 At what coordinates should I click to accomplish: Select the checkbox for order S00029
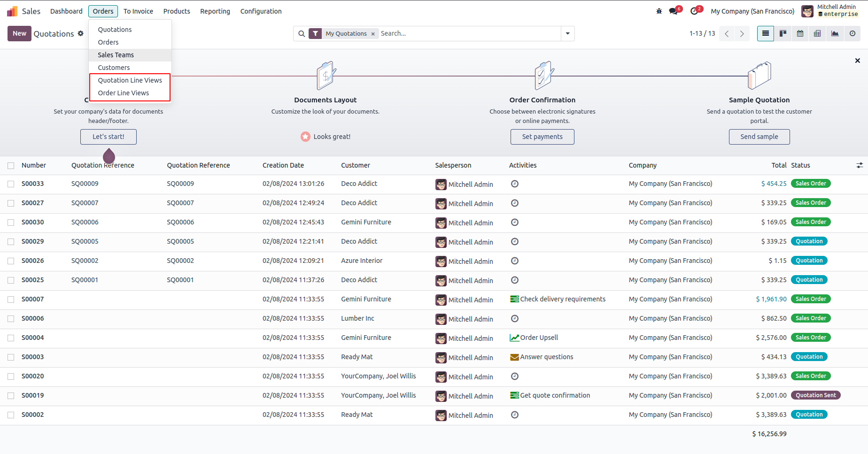point(11,242)
